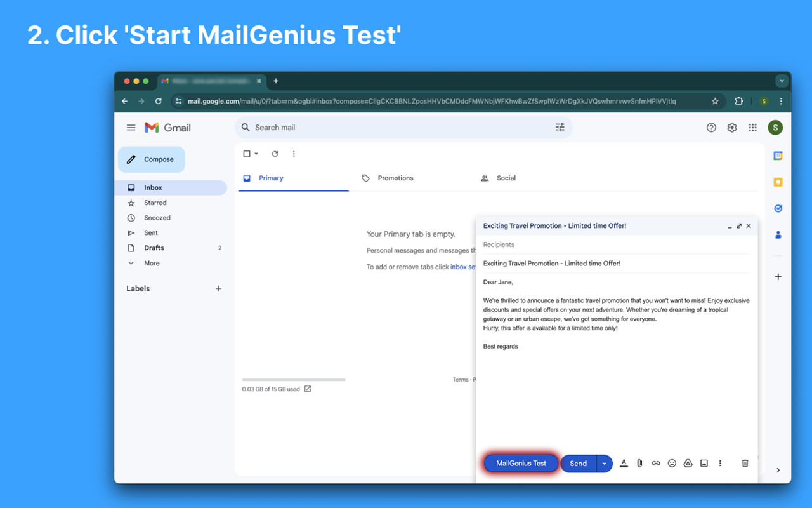812x508 pixels.
Task: Click the Start MailGenius Test button
Action: pos(520,463)
